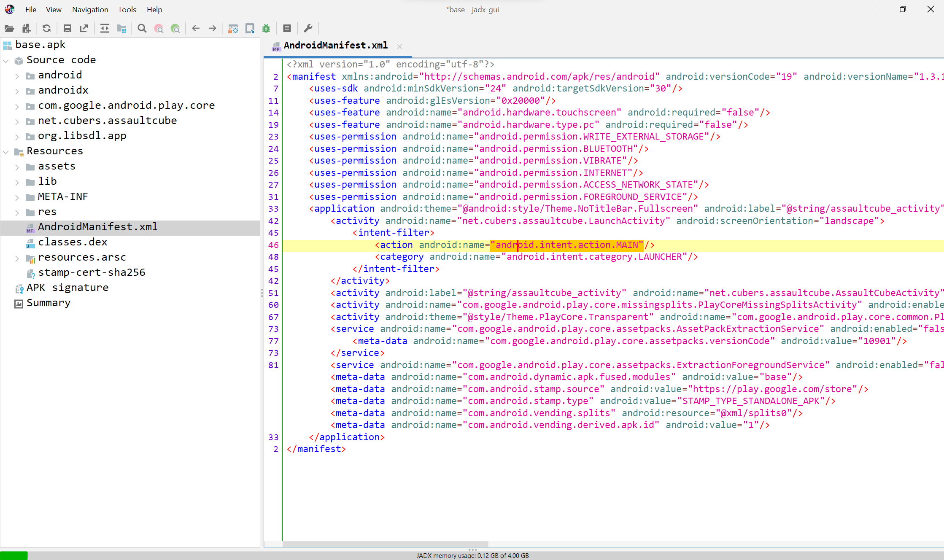Click org.libsdl.app package label
This screenshot has height=560, width=944.
82,136
